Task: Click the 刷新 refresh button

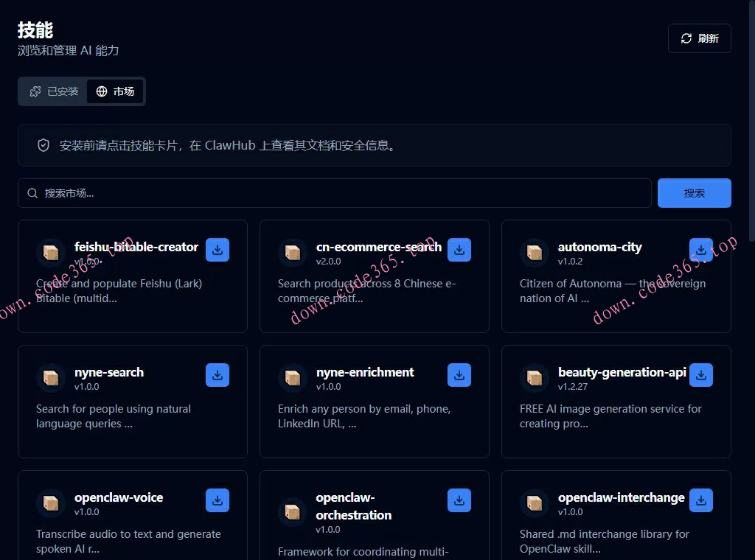Action: [x=699, y=38]
